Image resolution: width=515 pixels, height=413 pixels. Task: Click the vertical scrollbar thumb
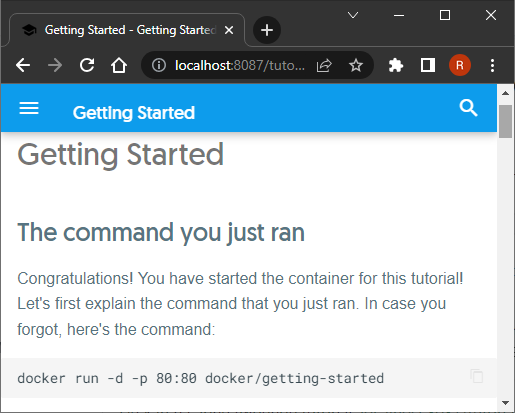coord(505,121)
